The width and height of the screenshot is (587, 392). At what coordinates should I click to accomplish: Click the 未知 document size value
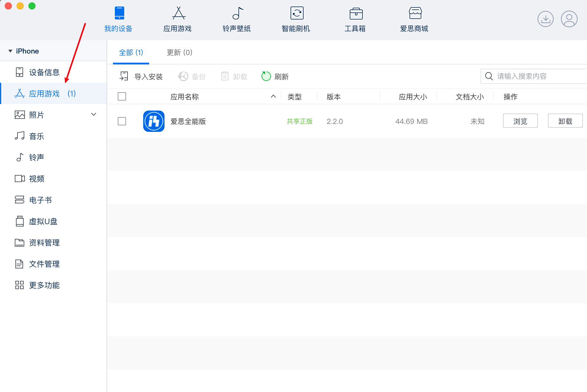[x=478, y=122]
